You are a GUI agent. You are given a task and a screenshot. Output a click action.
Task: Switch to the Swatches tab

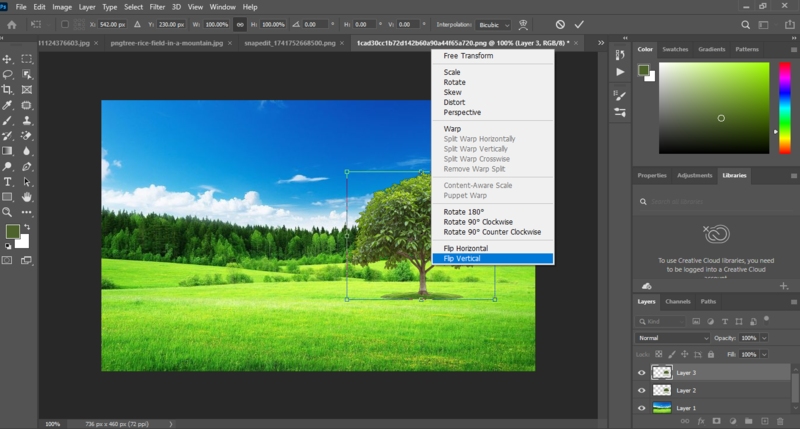click(675, 48)
